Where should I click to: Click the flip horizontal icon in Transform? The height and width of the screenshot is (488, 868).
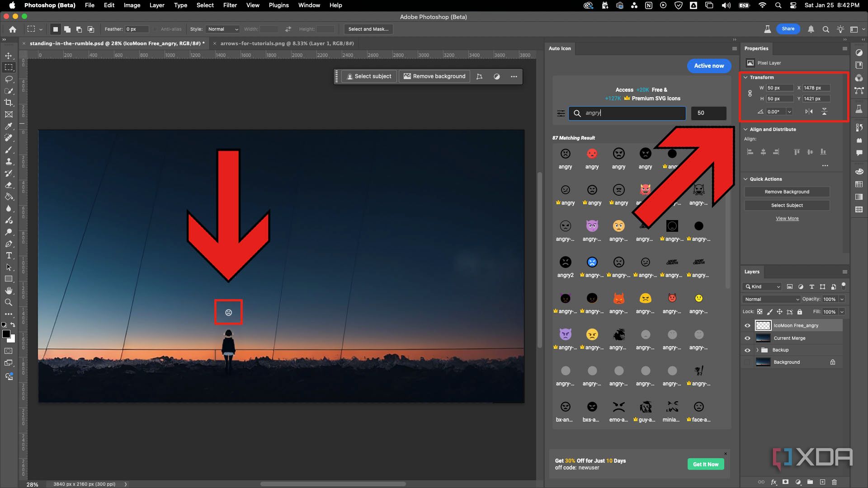coord(809,112)
